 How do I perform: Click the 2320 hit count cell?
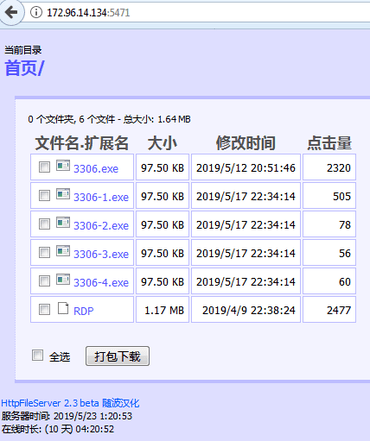(329, 167)
